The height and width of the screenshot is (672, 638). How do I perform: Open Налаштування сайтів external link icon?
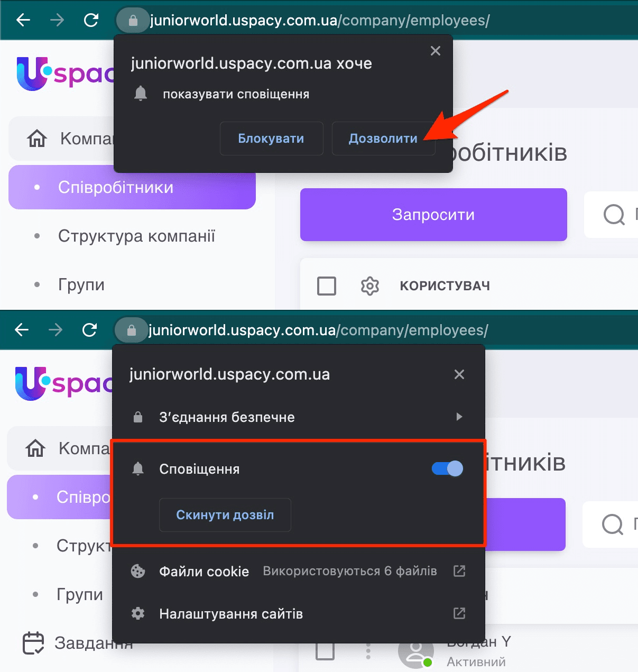point(459,613)
